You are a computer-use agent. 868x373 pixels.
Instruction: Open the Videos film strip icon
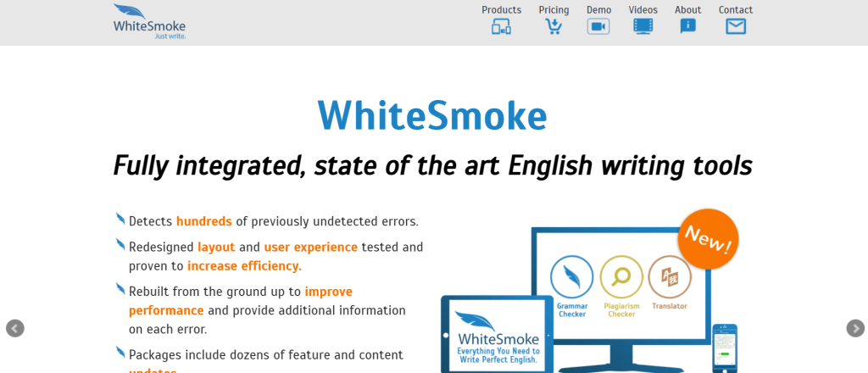(x=643, y=26)
